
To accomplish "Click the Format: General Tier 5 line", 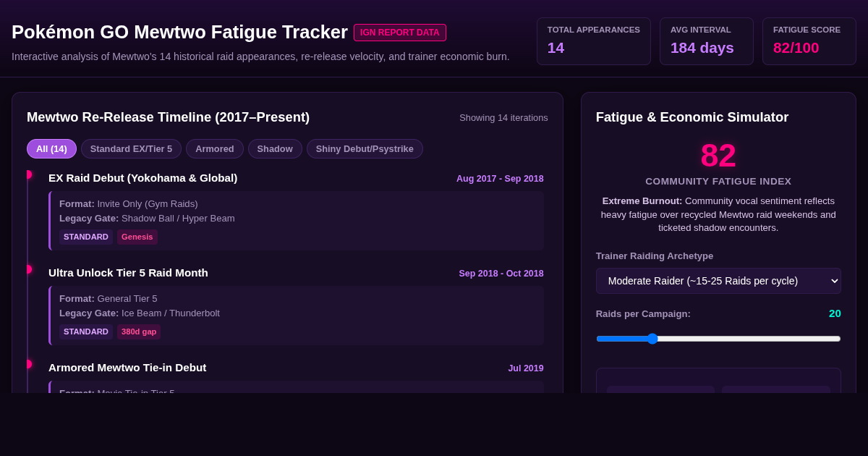I will click(109, 298).
